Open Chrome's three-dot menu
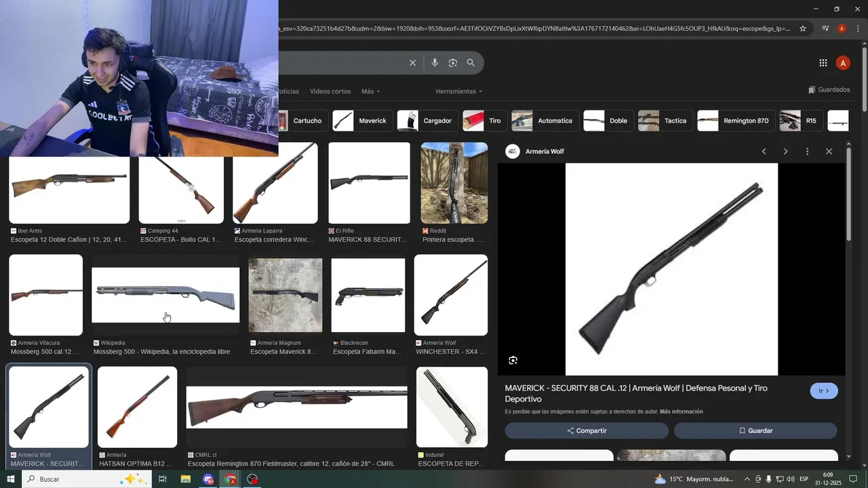The image size is (868, 488). coord(858,28)
